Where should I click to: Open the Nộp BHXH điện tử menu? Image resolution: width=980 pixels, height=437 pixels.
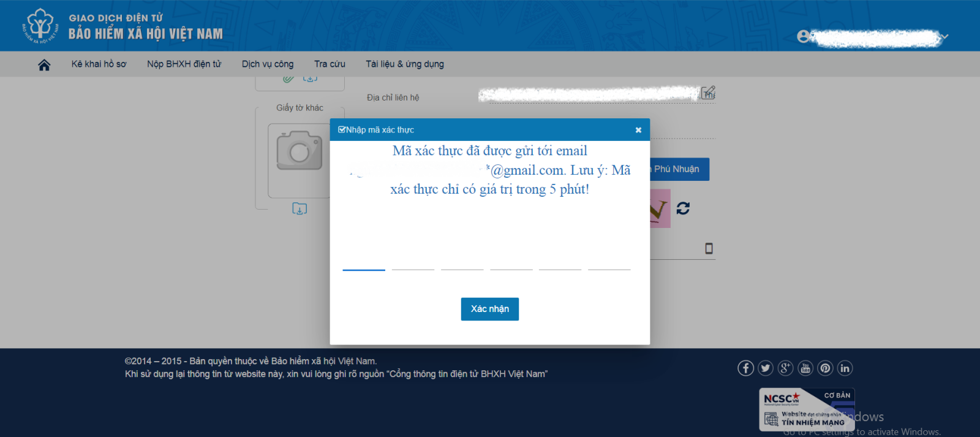coord(184,64)
